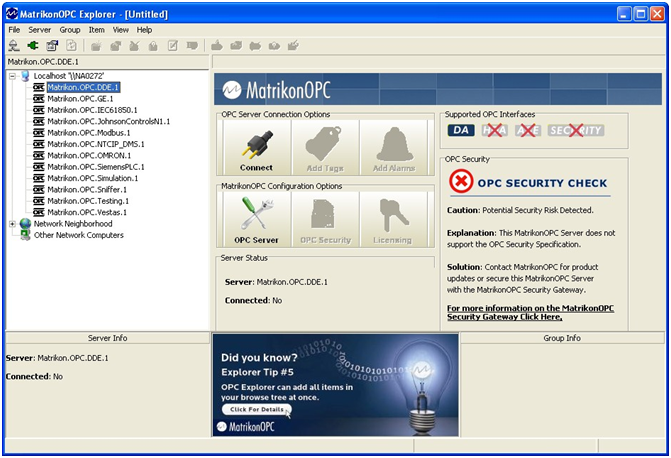Image resolution: width=671 pixels, height=458 pixels.
Task: Click the Click For Details button
Action: tap(257, 410)
